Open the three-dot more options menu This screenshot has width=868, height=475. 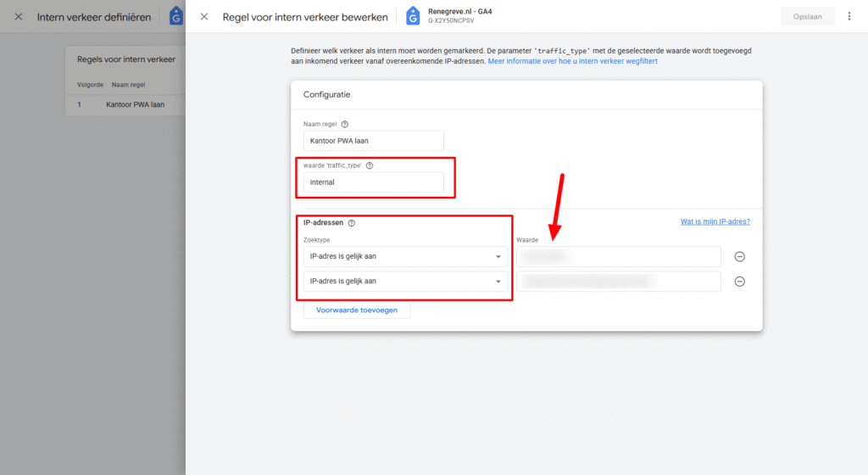coord(849,16)
